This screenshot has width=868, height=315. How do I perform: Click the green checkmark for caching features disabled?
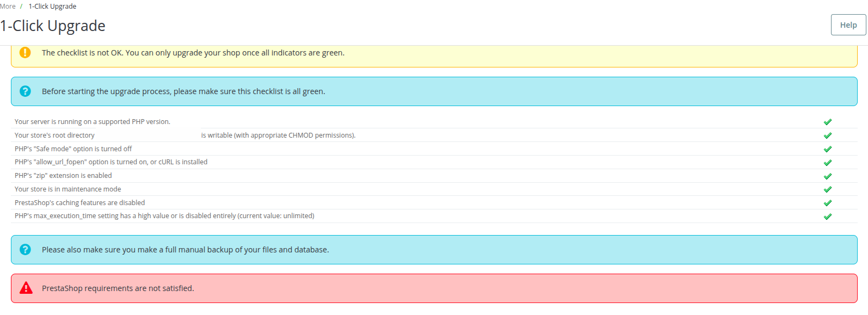tap(827, 203)
